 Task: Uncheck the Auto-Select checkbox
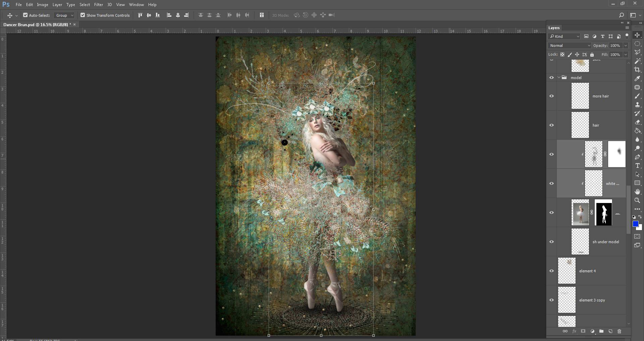point(25,15)
